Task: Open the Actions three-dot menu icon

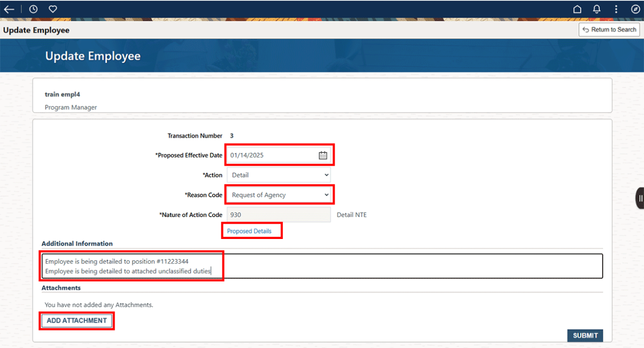Action: click(616, 9)
